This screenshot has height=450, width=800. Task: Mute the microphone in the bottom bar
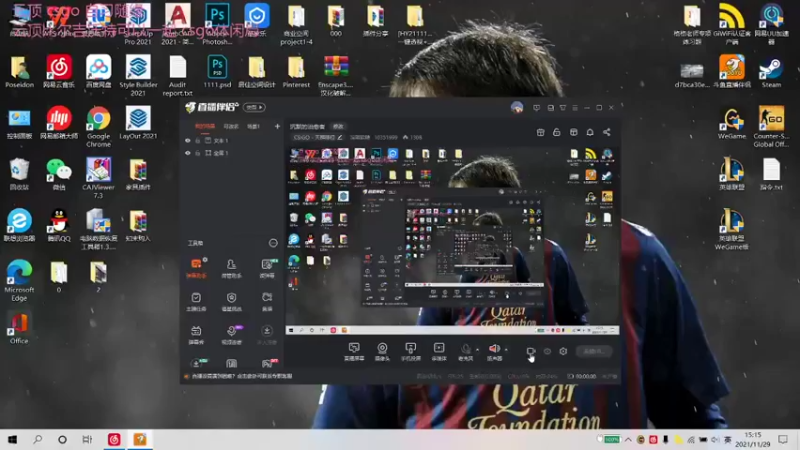coord(465,352)
